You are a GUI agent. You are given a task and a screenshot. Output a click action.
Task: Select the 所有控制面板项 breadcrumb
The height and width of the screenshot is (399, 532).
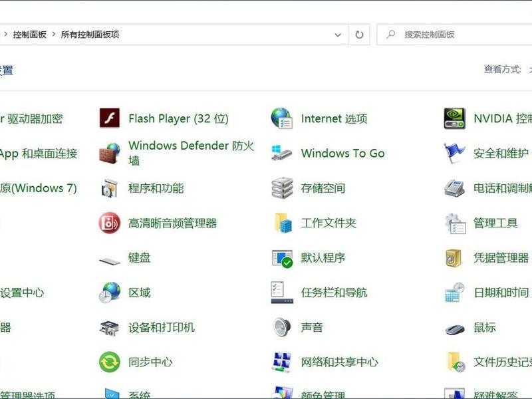[90, 35]
